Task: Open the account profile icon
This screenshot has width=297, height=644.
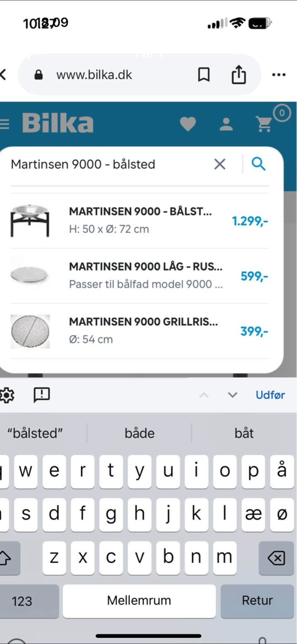Action: pos(226,124)
